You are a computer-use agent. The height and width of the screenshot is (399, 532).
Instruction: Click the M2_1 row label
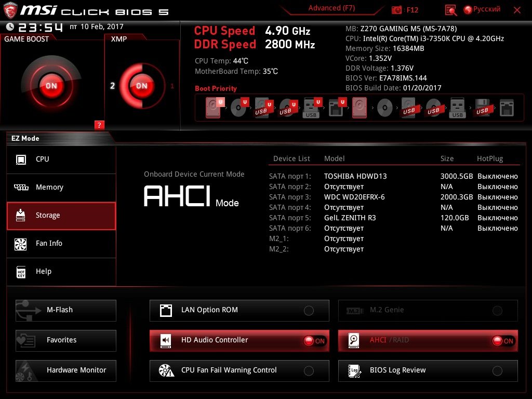coord(278,238)
